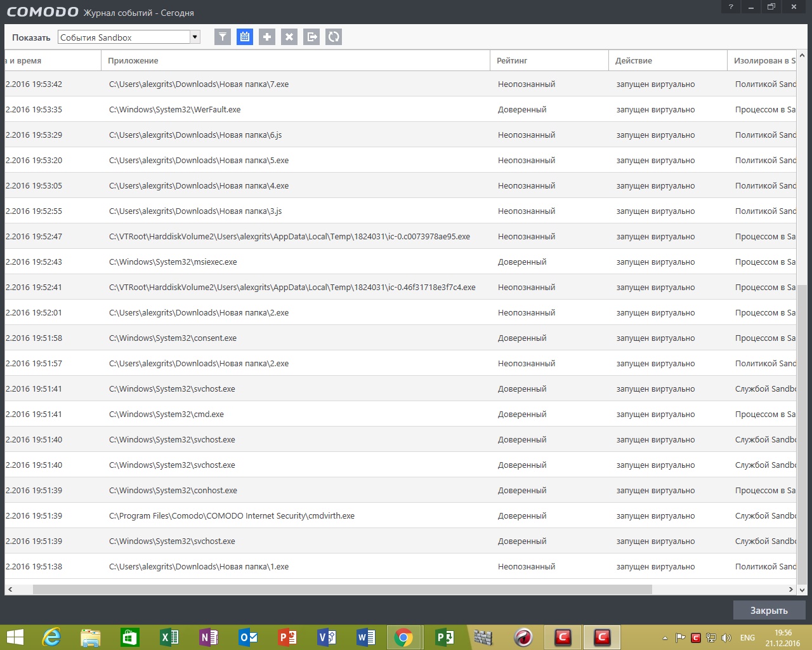Image resolution: width=812 pixels, height=650 pixels.
Task: Refresh the event log with the circular arrows icon
Action: click(x=334, y=37)
